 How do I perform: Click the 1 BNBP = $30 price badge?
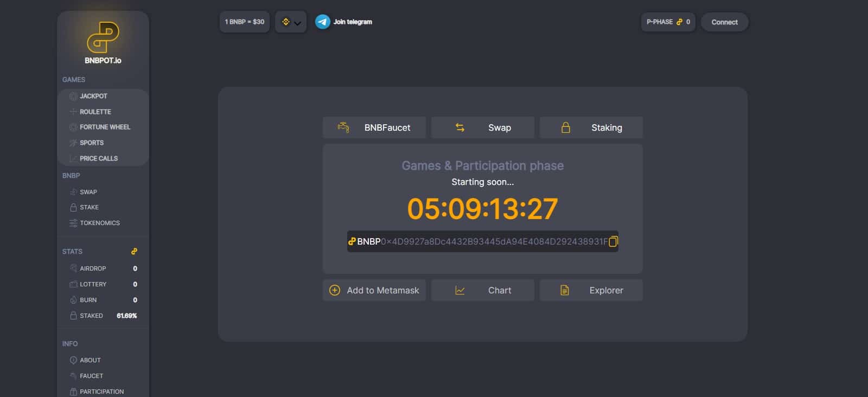(245, 22)
